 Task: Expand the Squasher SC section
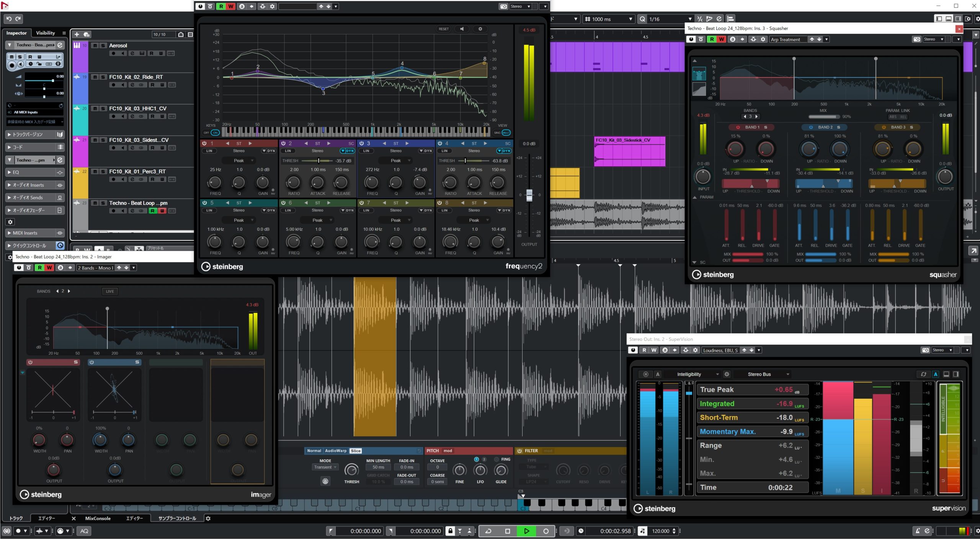695,262
